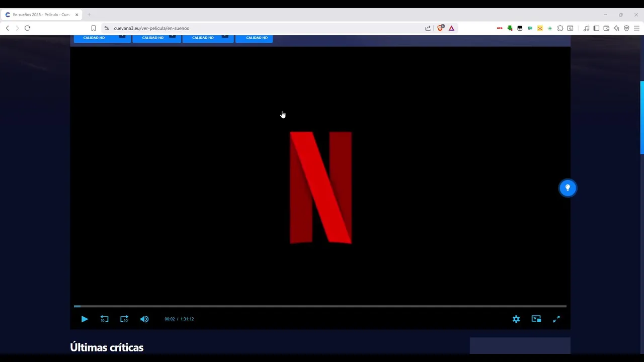Open the red-text extension icon
The image size is (644, 362).
pyautogui.click(x=500, y=28)
